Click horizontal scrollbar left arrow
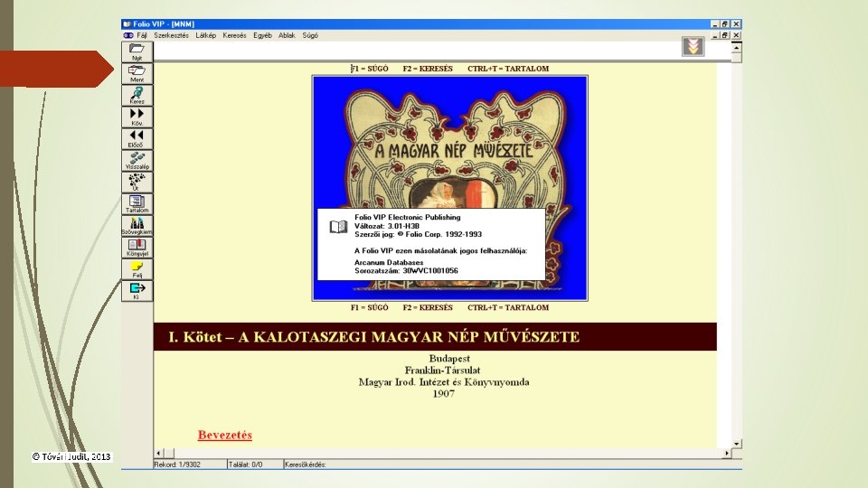 (159, 453)
